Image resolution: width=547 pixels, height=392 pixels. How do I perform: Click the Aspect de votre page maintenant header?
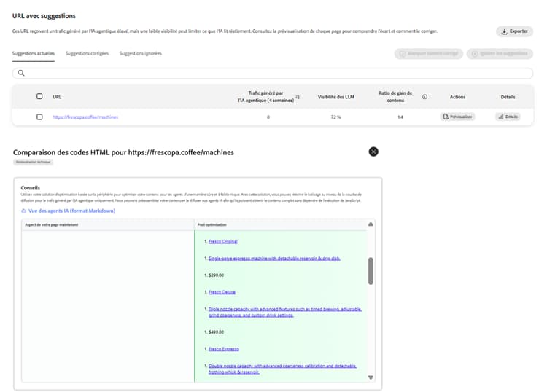pyautogui.click(x=51, y=224)
